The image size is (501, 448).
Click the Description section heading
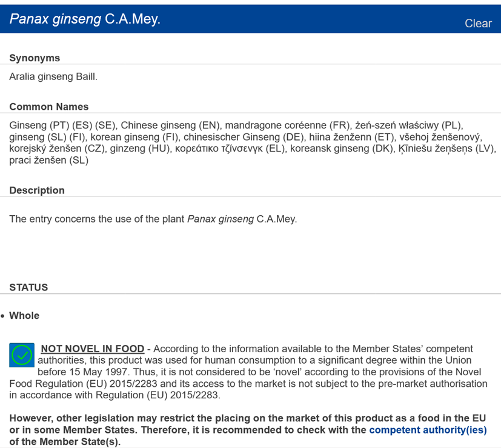click(x=37, y=190)
